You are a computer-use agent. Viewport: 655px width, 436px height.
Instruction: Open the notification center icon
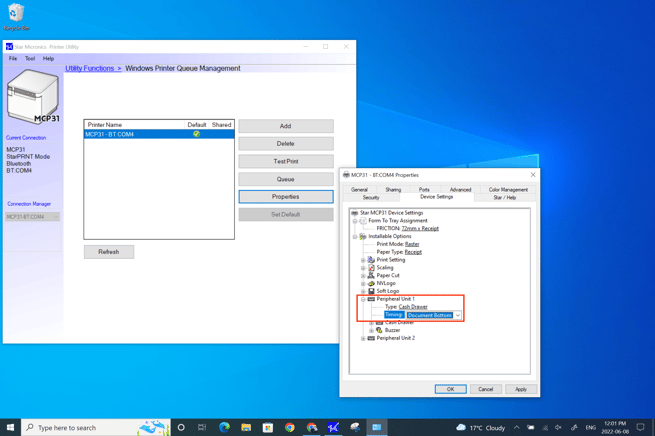640,427
